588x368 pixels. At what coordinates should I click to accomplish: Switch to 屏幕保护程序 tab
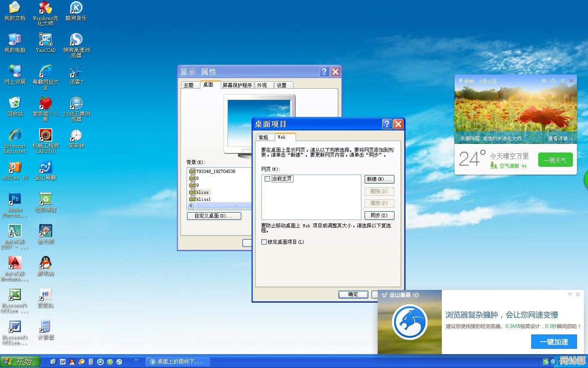click(x=237, y=85)
